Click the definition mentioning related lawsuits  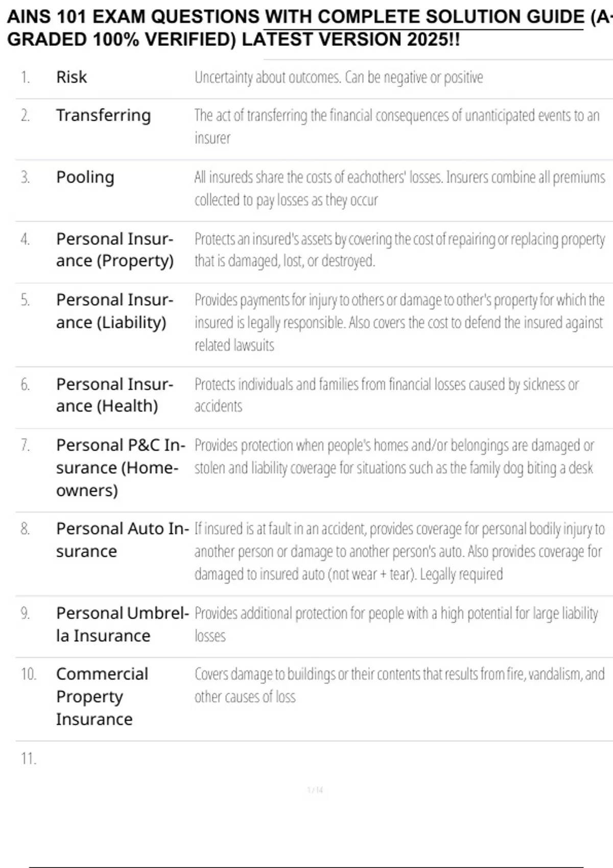pos(399,322)
